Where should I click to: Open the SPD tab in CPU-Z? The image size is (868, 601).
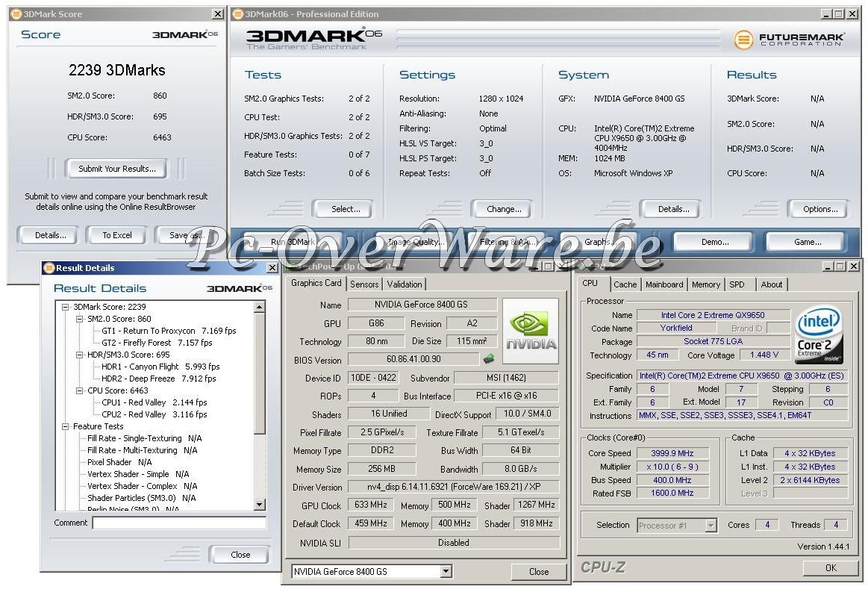(737, 284)
